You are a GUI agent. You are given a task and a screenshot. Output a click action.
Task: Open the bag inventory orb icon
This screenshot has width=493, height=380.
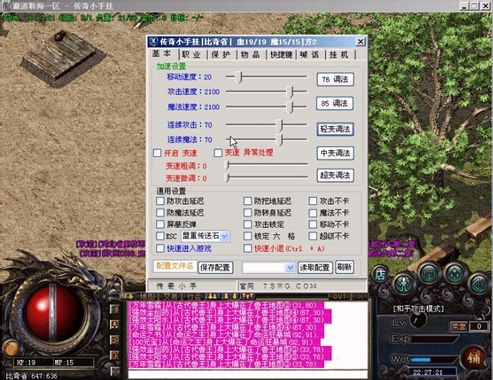pos(430,274)
